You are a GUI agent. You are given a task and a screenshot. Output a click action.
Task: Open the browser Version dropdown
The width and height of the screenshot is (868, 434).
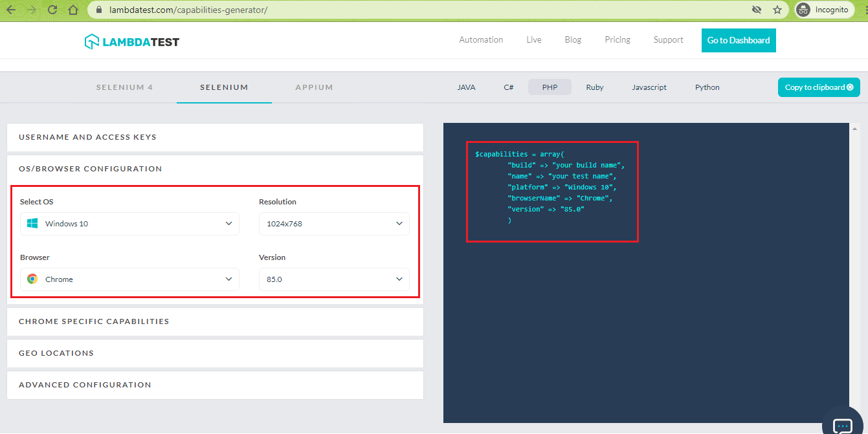[x=334, y=279]
